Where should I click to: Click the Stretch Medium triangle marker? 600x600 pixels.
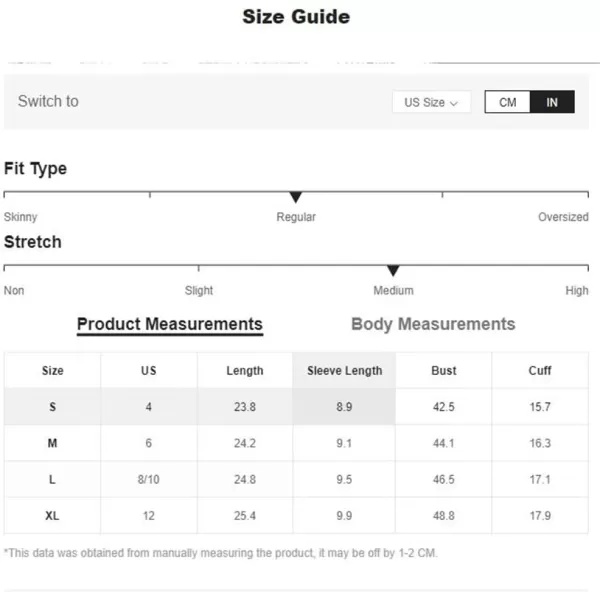pyautogui.click(x=393, y=271)
